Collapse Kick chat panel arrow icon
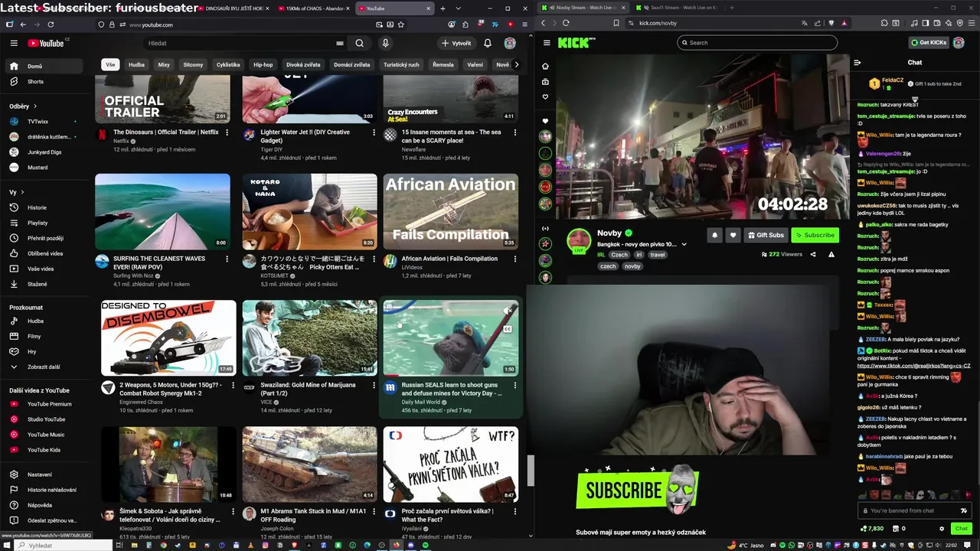Image resolution: width=980 pixels, height=551 pixels. click(857, 63)
